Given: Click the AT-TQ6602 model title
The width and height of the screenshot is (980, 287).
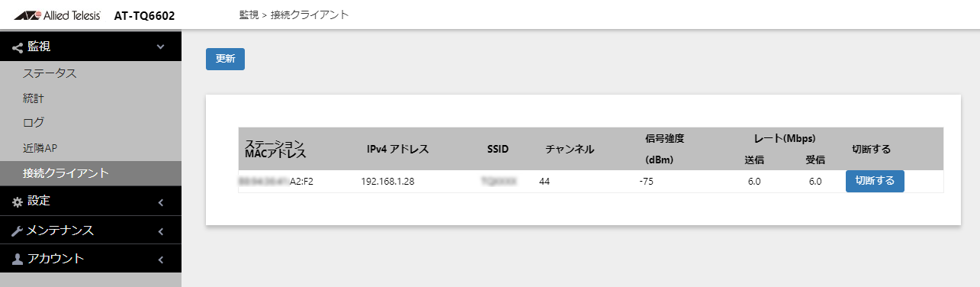Looking at the screenshot, I should point(144,15).
